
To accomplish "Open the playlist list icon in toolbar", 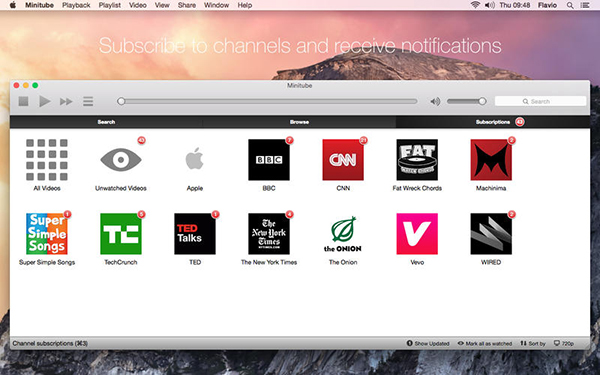I will 88,101.
